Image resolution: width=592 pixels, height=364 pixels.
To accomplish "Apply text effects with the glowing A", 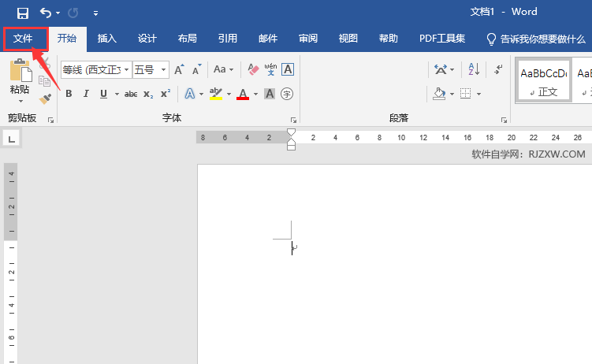I will coord(189,94).
